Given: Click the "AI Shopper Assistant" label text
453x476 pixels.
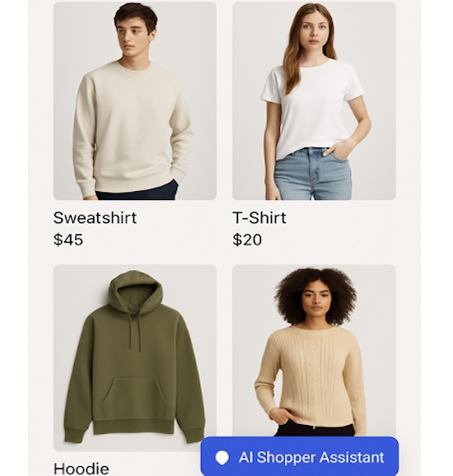Looking at the screenshot, I should [x=311, y=457].
